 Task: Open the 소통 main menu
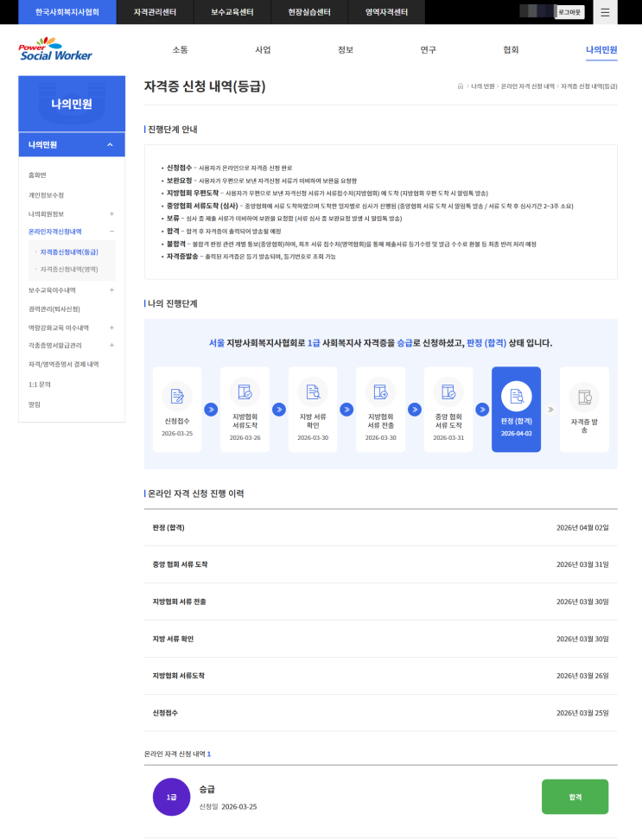(180, 50)
